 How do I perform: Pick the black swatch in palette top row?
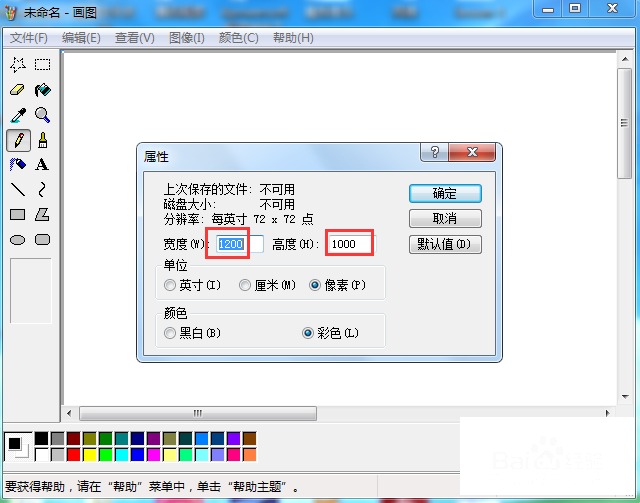tap(42, 438)
